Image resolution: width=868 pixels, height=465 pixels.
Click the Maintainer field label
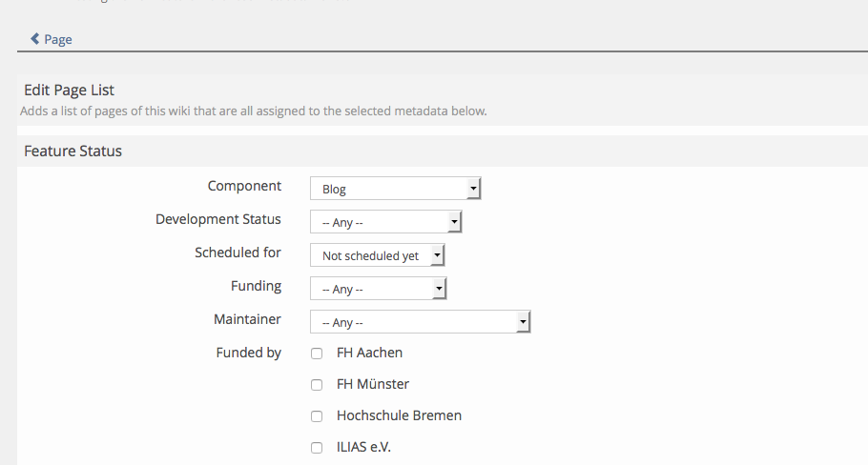[x=247, y=319]
